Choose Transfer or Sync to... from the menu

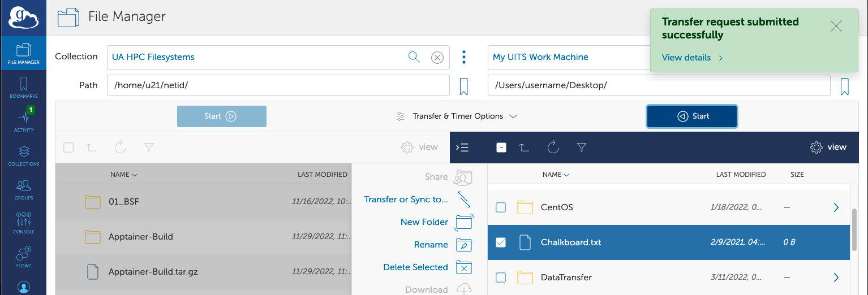[x=406, y=199]
